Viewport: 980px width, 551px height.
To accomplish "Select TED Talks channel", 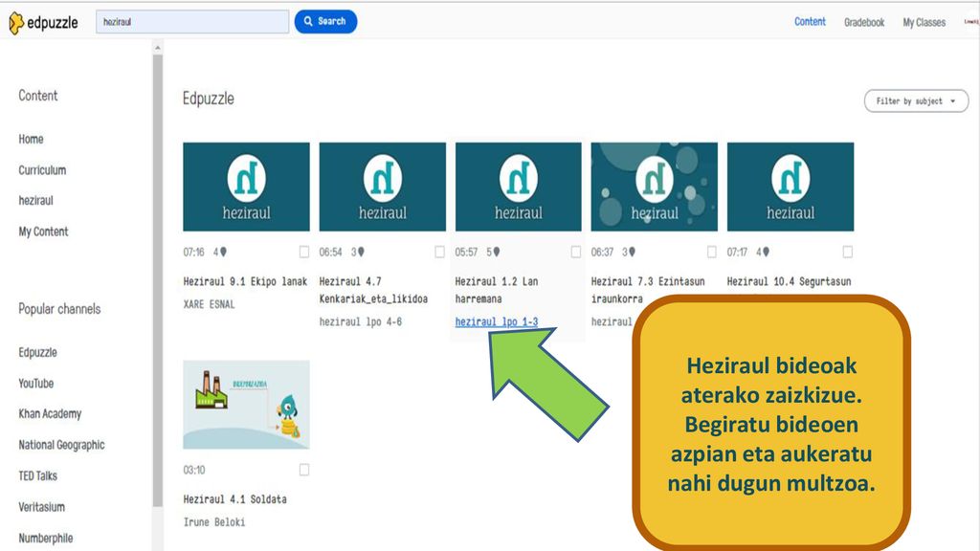I will pyautogui.click(x=37, y=476).
